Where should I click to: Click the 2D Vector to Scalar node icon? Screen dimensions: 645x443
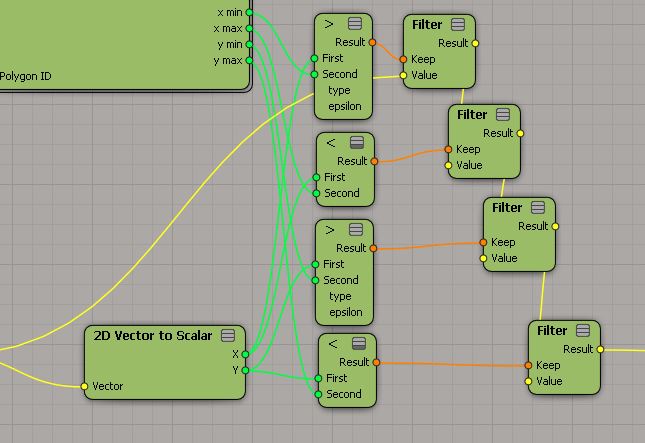[x=227, y=335]
